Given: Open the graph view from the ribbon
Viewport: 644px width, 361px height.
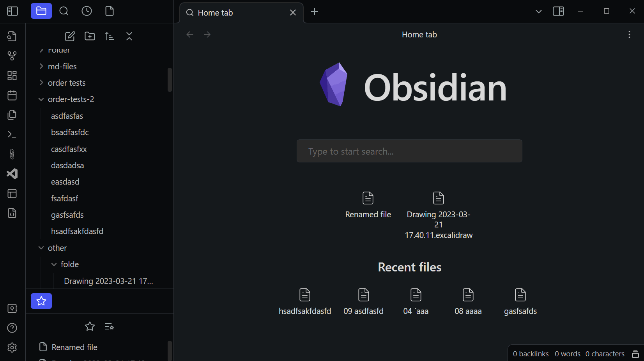Looking at the screenshot, I should [x=12, y=56].
